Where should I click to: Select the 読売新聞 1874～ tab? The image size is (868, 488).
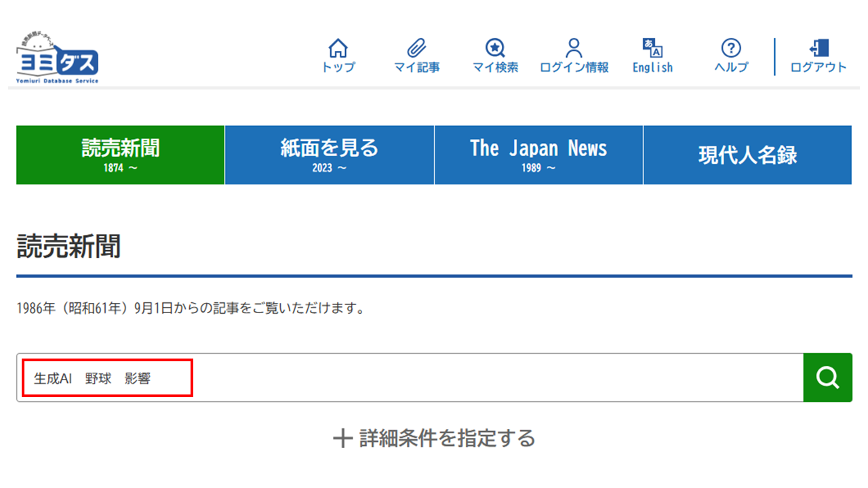pos(121,155)
